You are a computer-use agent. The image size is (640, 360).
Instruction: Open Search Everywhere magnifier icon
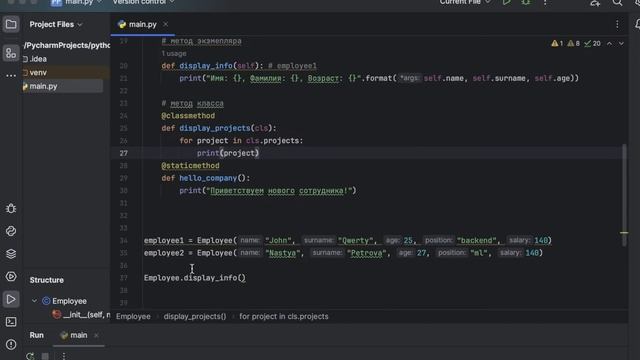(x=617, y=3)
